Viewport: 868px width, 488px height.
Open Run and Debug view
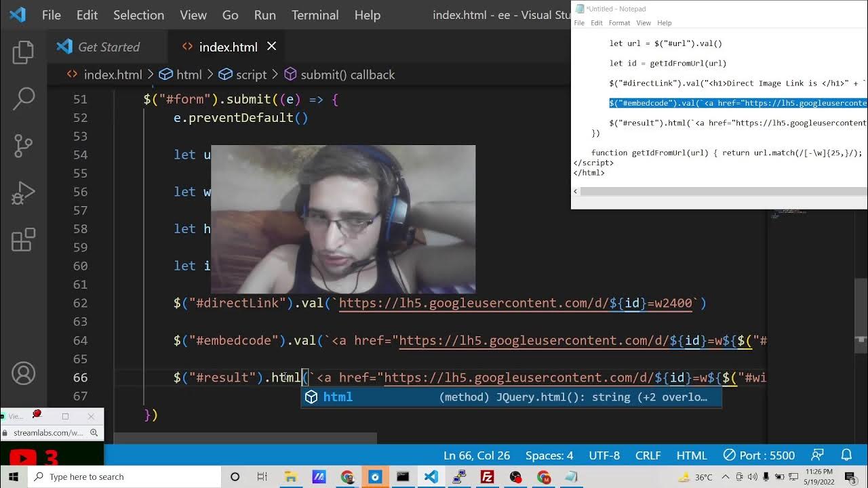pos(23,193)
